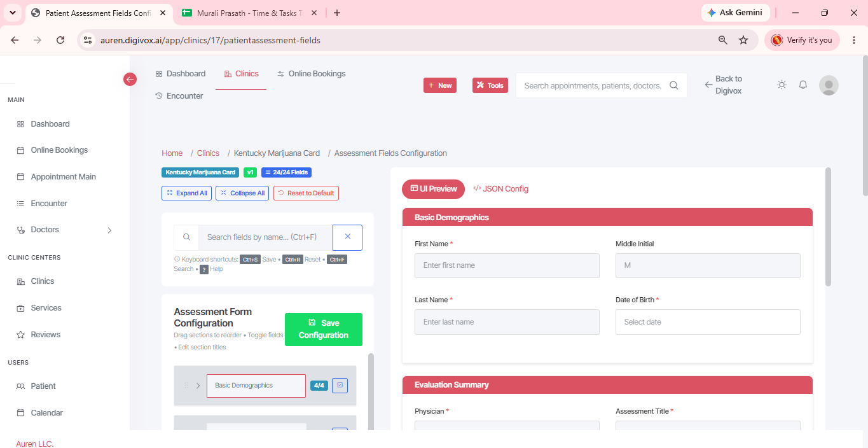Open the Date of Birth date picker
This screenshot has height=448, width=868.
pyautogui.click(x=708, y=322)
